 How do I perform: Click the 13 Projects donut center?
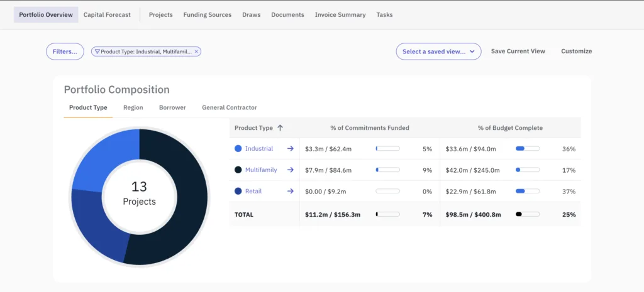[x=139, y=193]
